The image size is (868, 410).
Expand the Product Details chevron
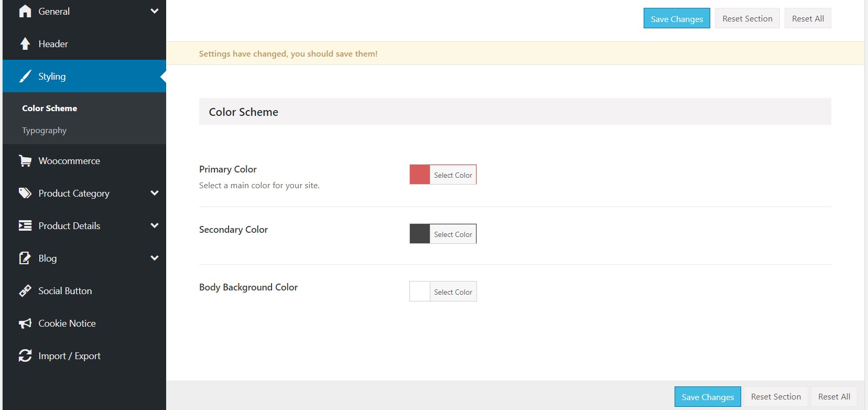coord(155,225)
